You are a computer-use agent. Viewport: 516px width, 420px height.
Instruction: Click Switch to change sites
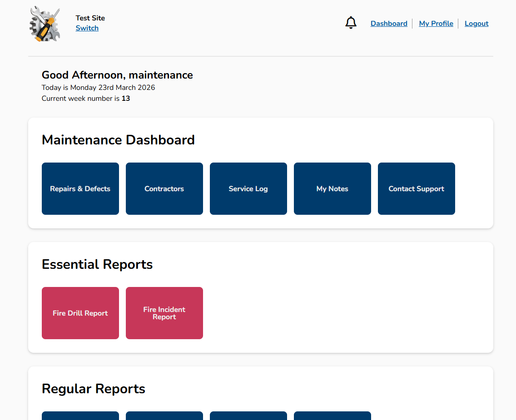87,28
